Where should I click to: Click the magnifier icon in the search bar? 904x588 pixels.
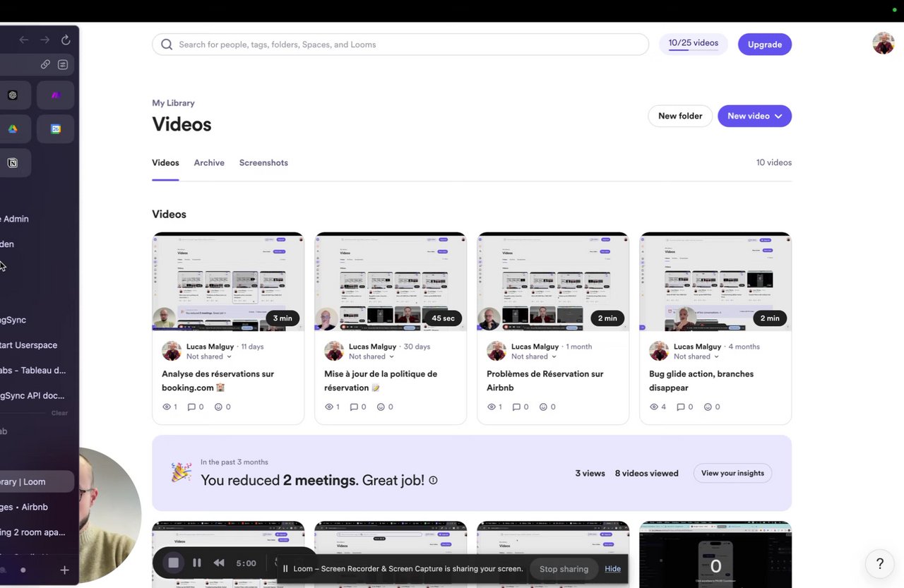(167, 44)
